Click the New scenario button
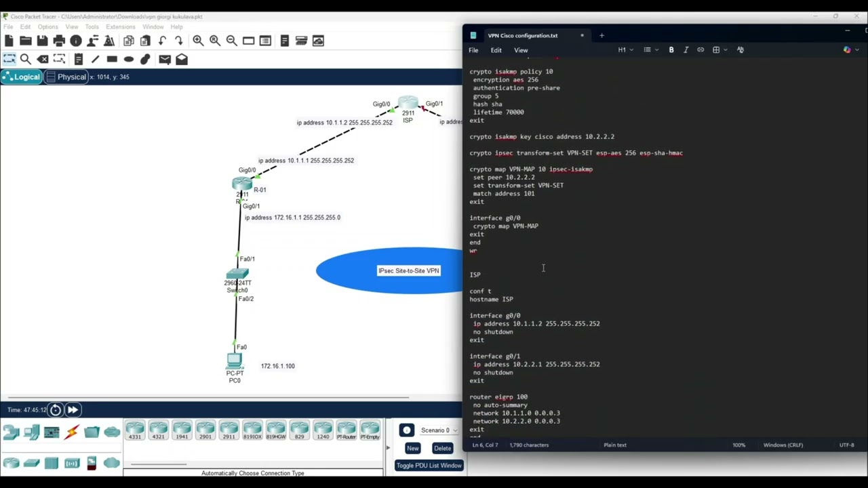This screenshot has height=488, width=868. pos(412,448)
